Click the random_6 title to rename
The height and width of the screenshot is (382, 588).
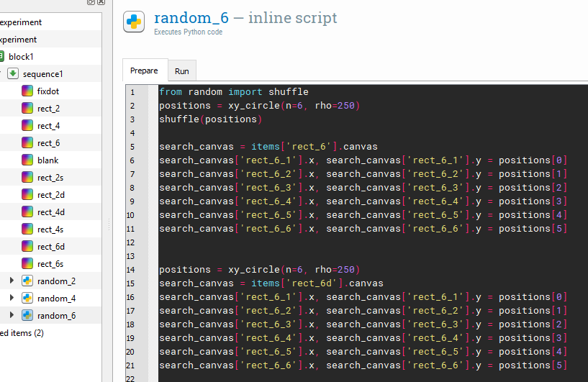point(191,17)
